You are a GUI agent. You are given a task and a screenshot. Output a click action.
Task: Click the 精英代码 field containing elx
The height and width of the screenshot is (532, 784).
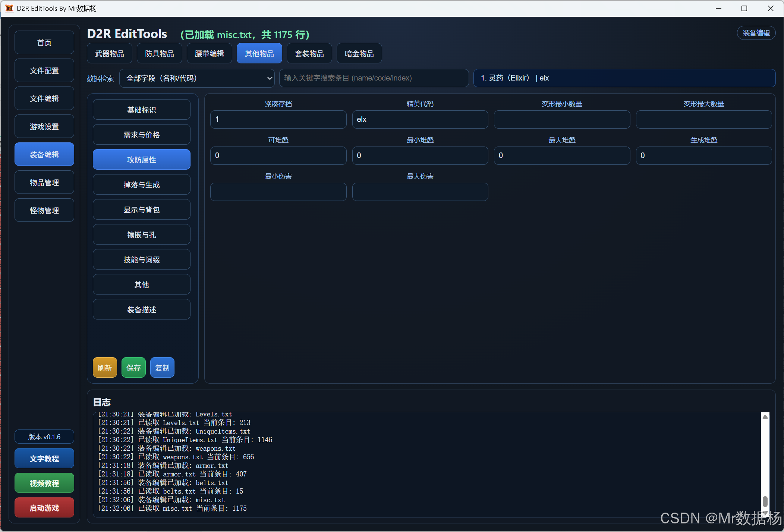420,120
